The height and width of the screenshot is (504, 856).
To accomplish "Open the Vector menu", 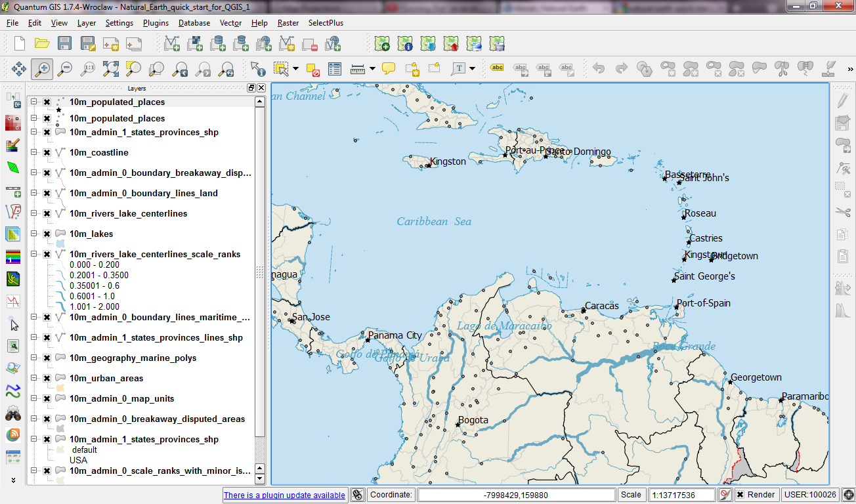I will click(230, 22).
